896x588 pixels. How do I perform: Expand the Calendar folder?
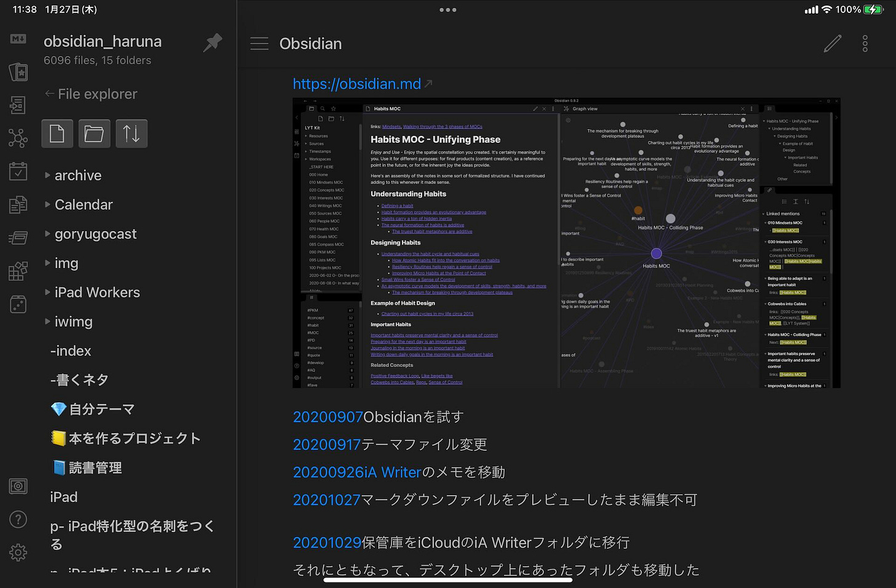point(47,205)
